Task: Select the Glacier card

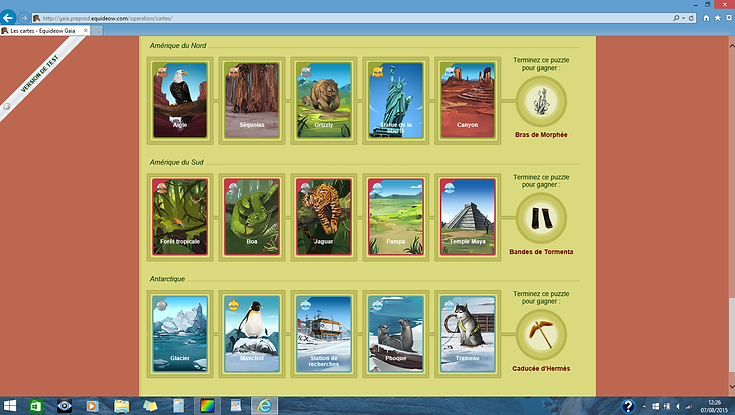Action: point(180,334)
